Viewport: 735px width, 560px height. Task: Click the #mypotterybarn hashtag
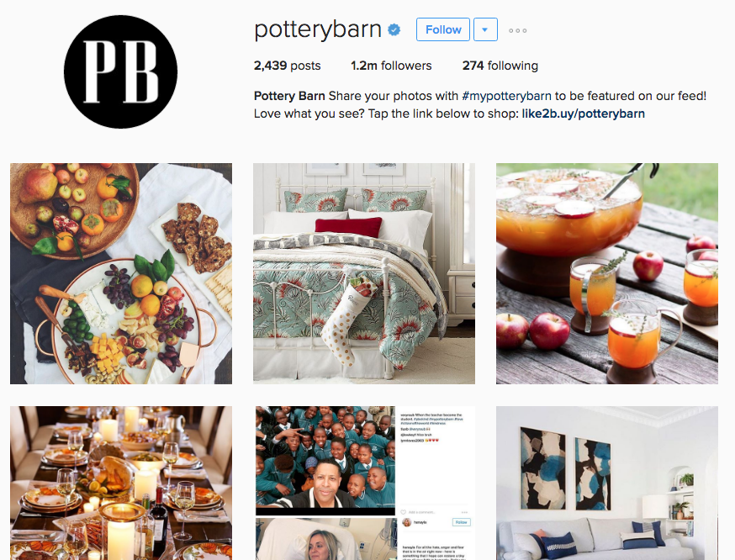coord(506,96)
